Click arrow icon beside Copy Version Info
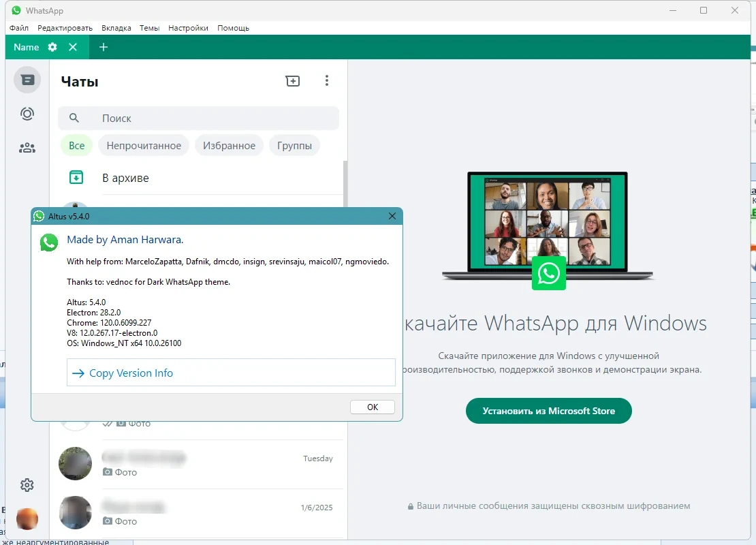Viewport: 756px width, 545px height. pyautogui.click(x=78, y=373)
